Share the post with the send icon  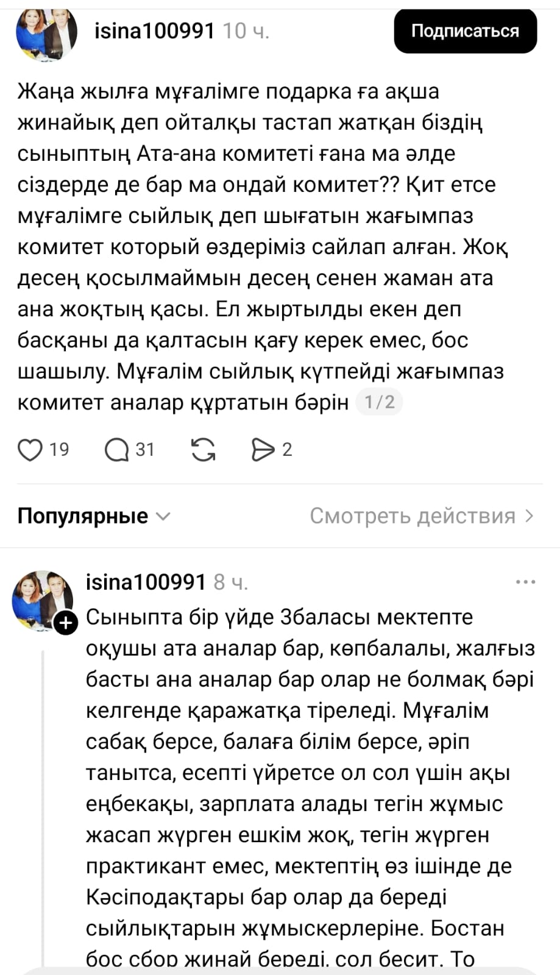point(263,450)
